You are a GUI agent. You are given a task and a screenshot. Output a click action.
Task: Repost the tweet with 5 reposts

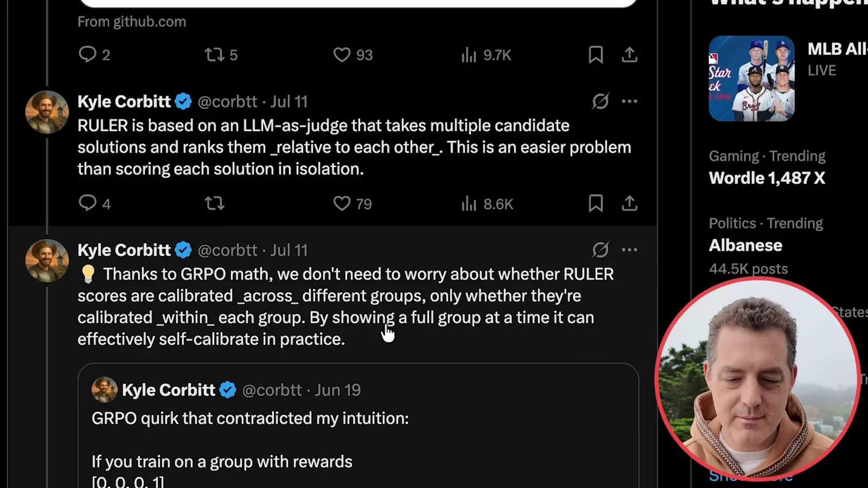tap(221, 55)
